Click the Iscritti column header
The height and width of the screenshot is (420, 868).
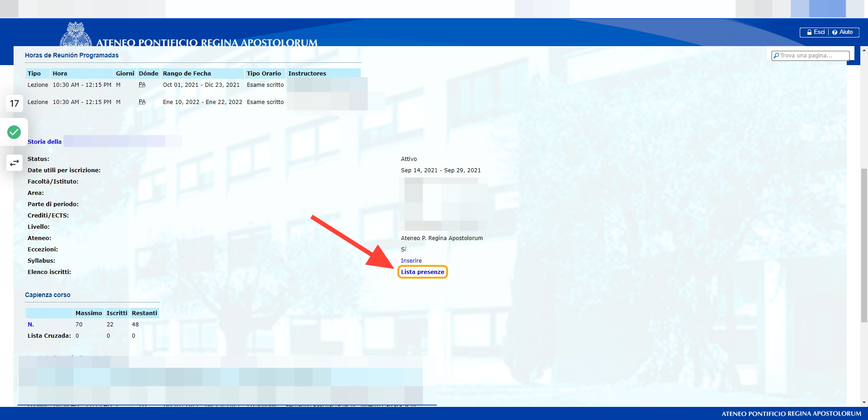(x=117, y=313)
